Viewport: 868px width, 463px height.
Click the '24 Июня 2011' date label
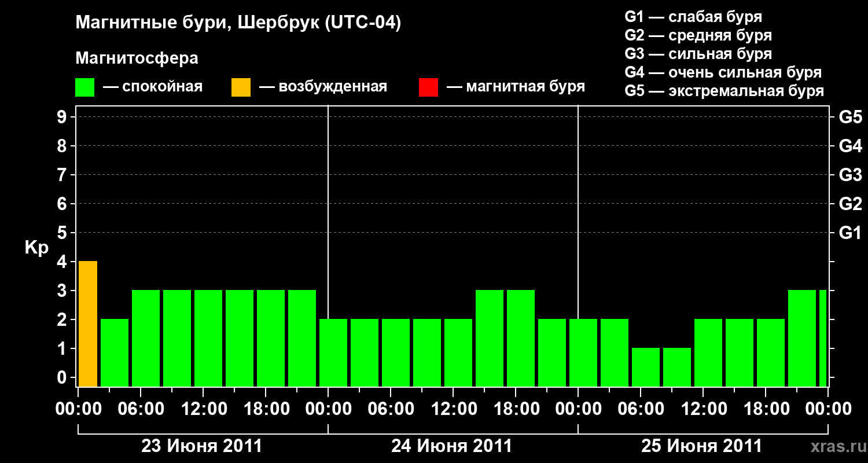click(452, 446)
